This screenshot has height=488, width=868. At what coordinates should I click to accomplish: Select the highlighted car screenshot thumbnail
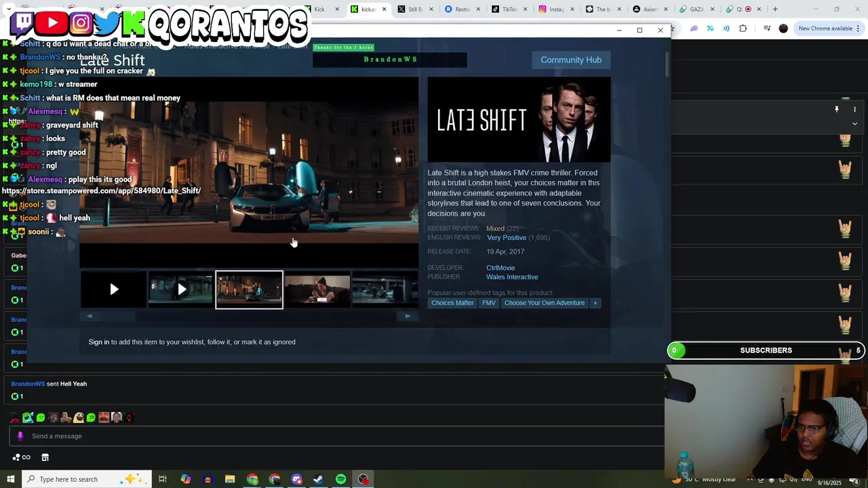tap(249, 290)
